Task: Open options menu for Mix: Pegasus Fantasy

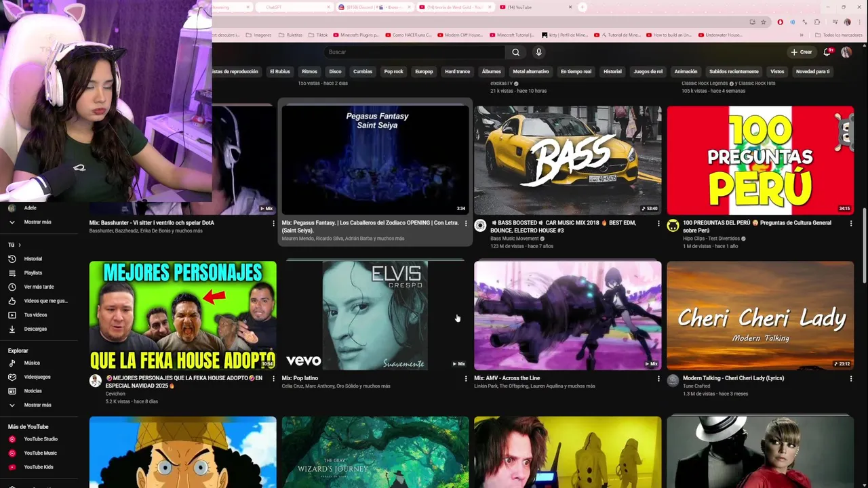Action: [466, 223]
